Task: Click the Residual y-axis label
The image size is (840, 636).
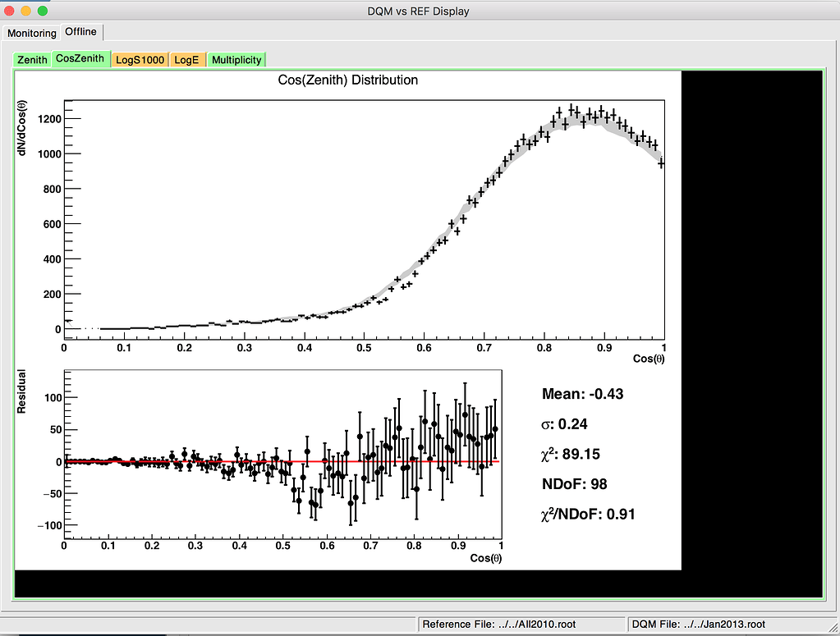Action: 21,391
